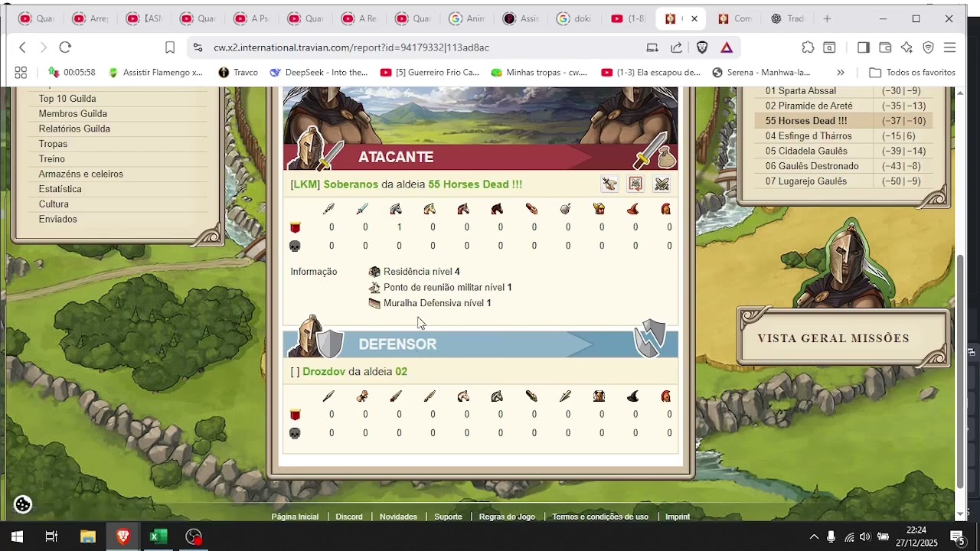The height and width of the screenshot is (551, 980).
Task: Click the defender's black-hat settler unit icon
Action: click(632, 396)
